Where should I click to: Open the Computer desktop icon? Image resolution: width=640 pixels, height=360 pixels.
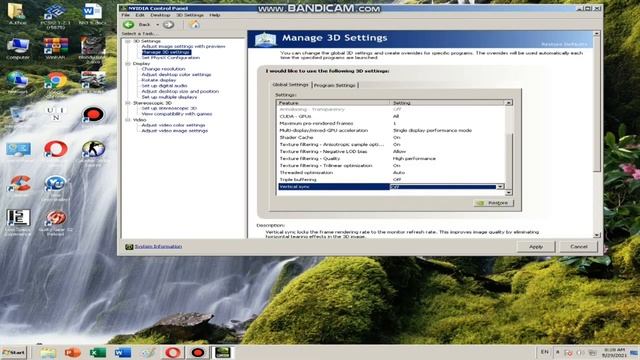18,48
